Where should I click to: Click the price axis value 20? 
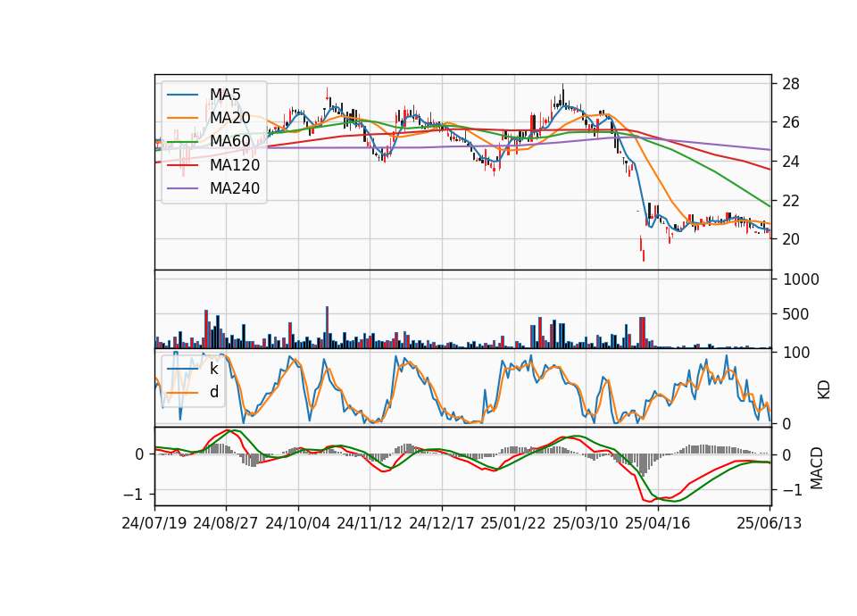(x=791, y=239)
